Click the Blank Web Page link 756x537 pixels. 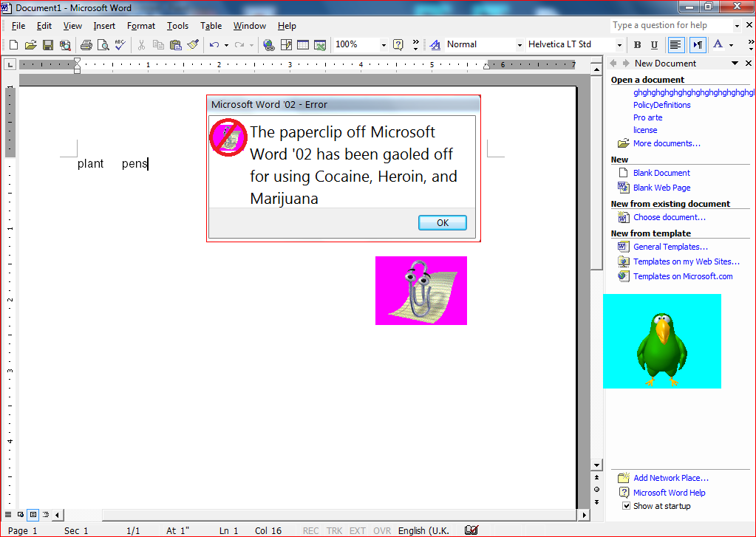point(661,188)
